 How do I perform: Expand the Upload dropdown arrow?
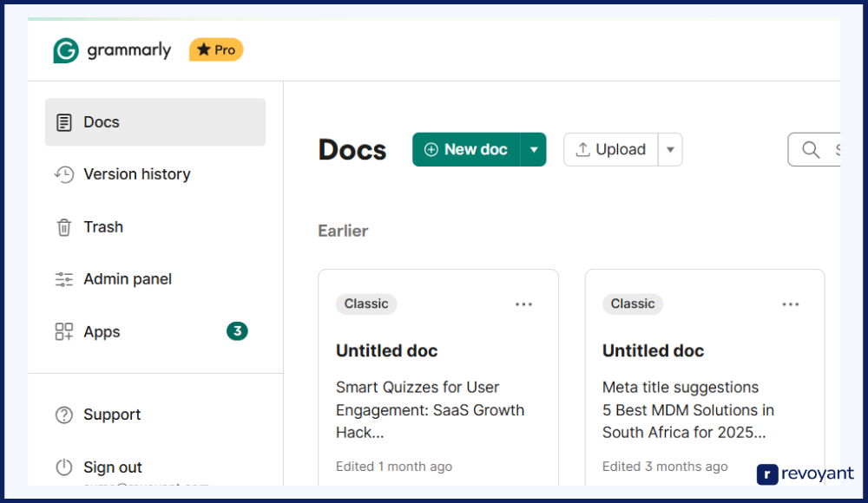tap(670, 149)
